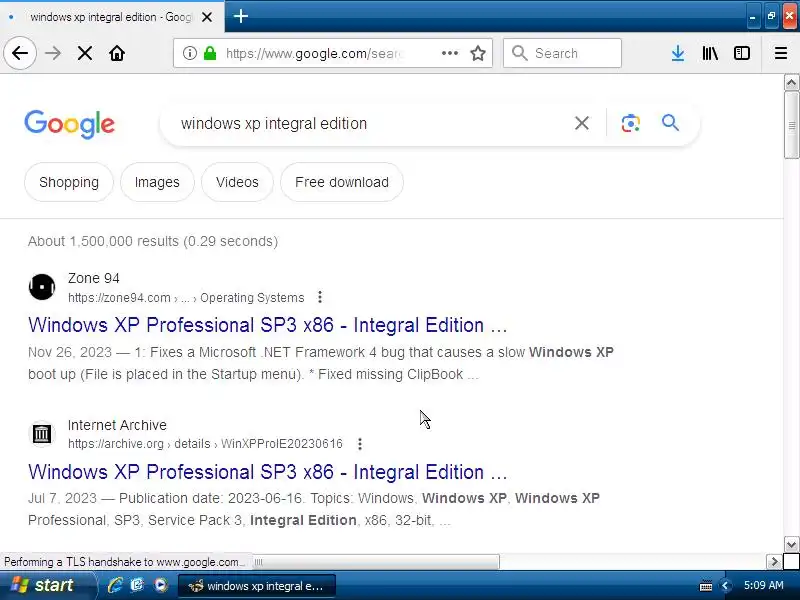Click the vertical scrollbar down arrow
The width and height of the screenshot is (800, 600).
point(791,544)
